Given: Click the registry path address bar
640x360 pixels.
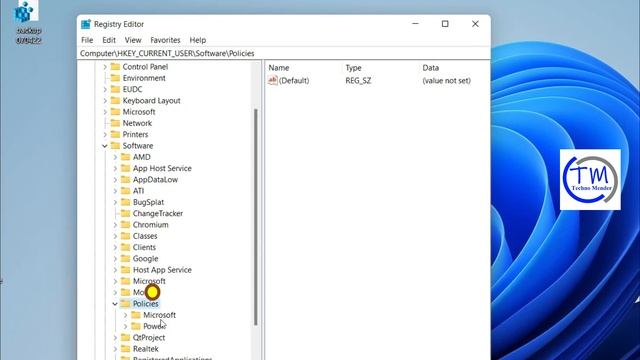Looking at the screenshot, I should (284, 53).
